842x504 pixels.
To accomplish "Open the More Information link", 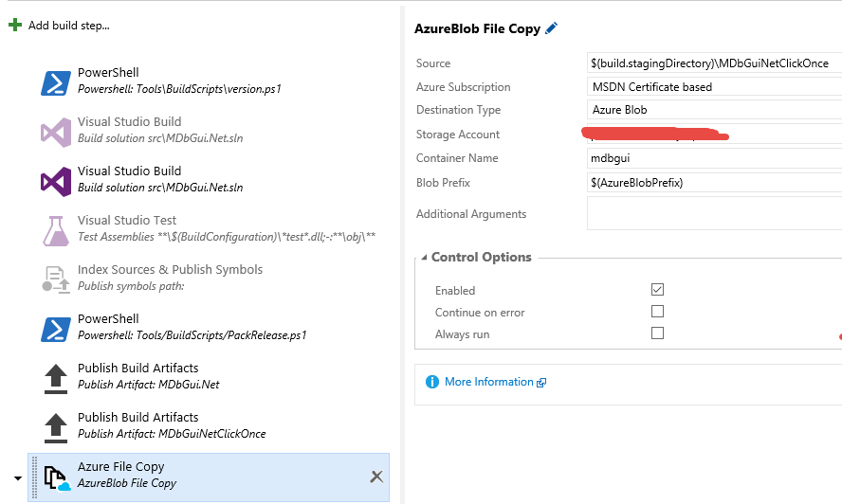I will [x=489, y=382].
